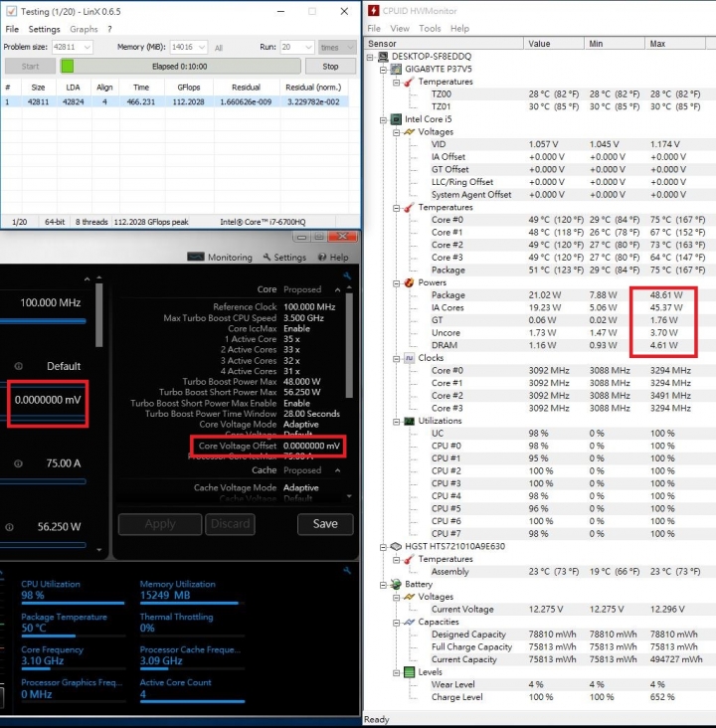The image size is (716, 728).
Task: Open LinX Settings menu
Action: 44,29
